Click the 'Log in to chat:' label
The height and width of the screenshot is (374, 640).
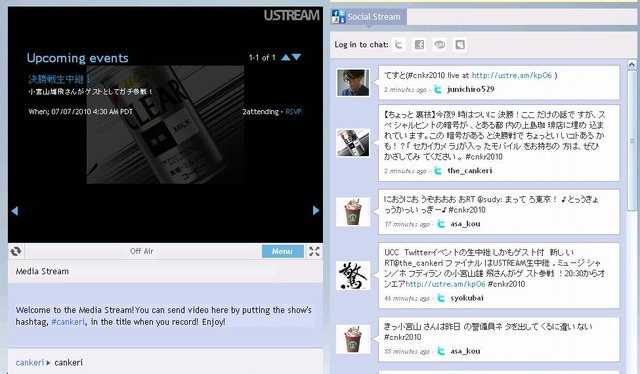362,45
